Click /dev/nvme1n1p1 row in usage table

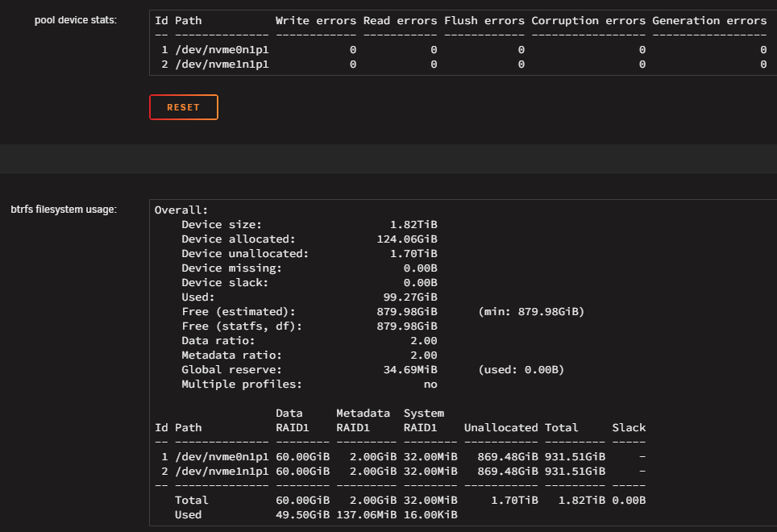coord(400,471)
